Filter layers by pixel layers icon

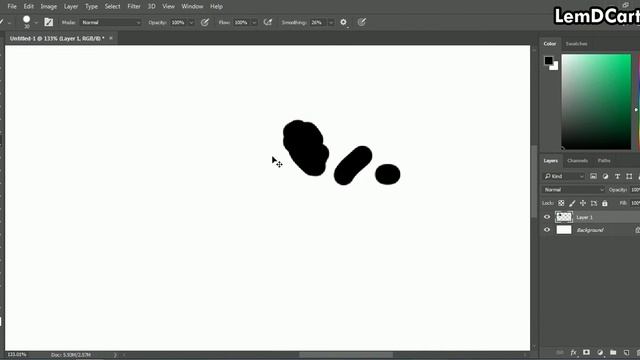click(593, 176)
